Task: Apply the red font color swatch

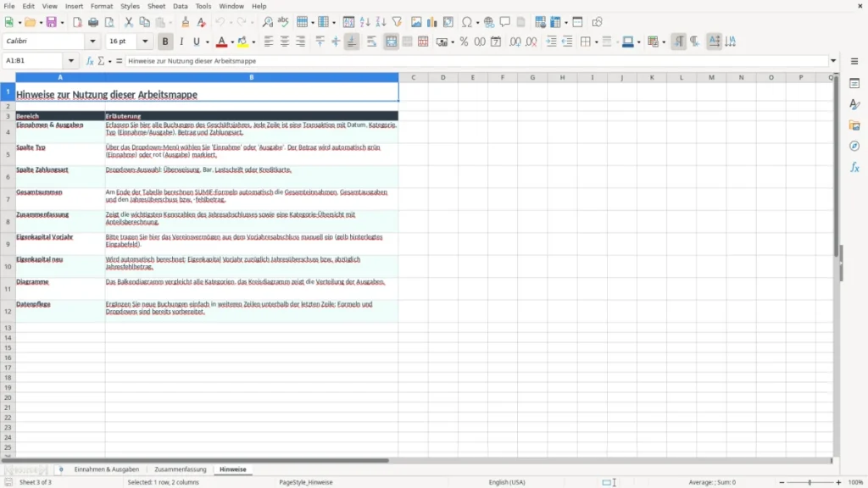Action: pyautogui.click(x=221, y=42)
